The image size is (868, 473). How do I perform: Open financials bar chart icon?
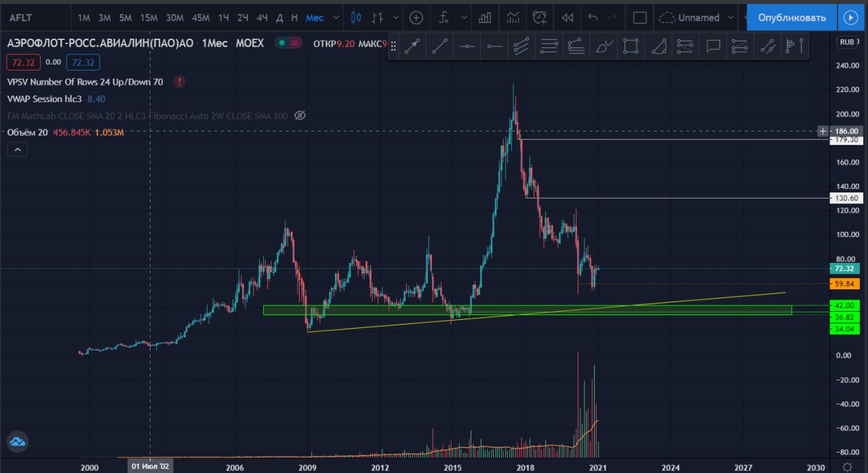coord(485,18)
